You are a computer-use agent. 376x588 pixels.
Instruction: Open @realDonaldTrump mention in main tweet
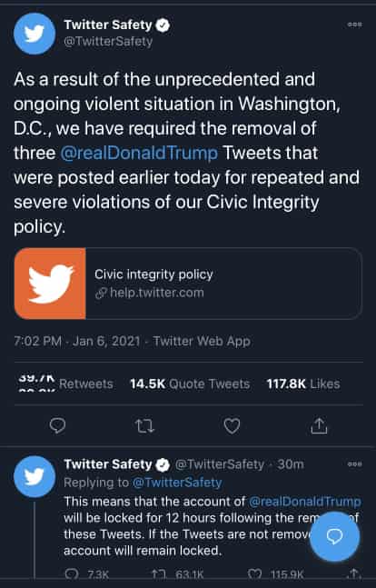(x=139, y=153)
